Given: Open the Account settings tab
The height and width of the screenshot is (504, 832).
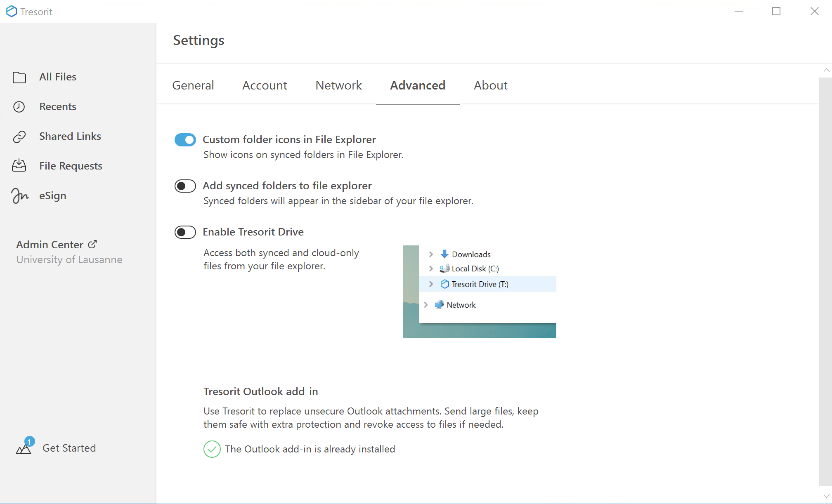Looking at the screenshot, I should [x=265, y=85].
